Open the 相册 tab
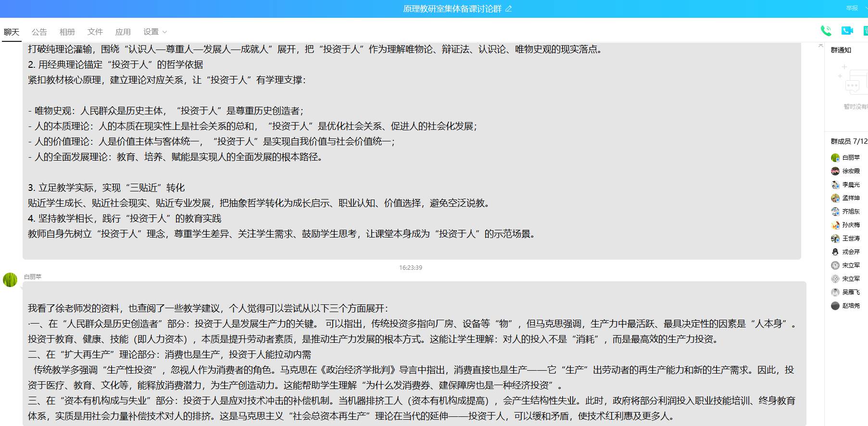868x426 pixels. pyautogui.click(x=67, y=32)
